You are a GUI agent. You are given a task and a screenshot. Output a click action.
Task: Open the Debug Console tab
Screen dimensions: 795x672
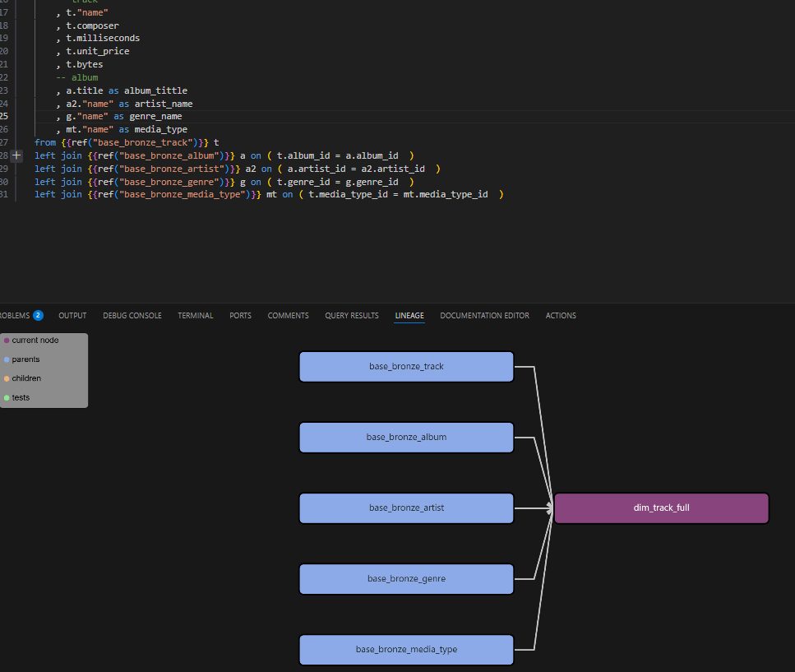[x=132, y=316]
